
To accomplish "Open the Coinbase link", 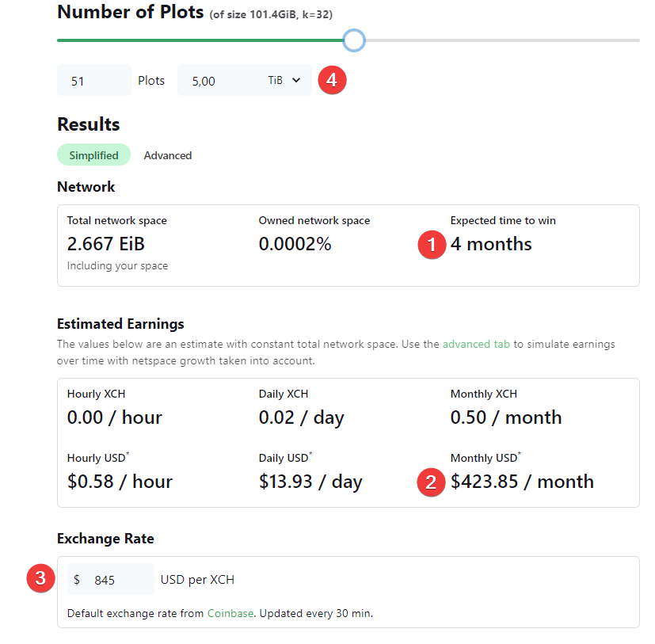I will tap(230, 613).
